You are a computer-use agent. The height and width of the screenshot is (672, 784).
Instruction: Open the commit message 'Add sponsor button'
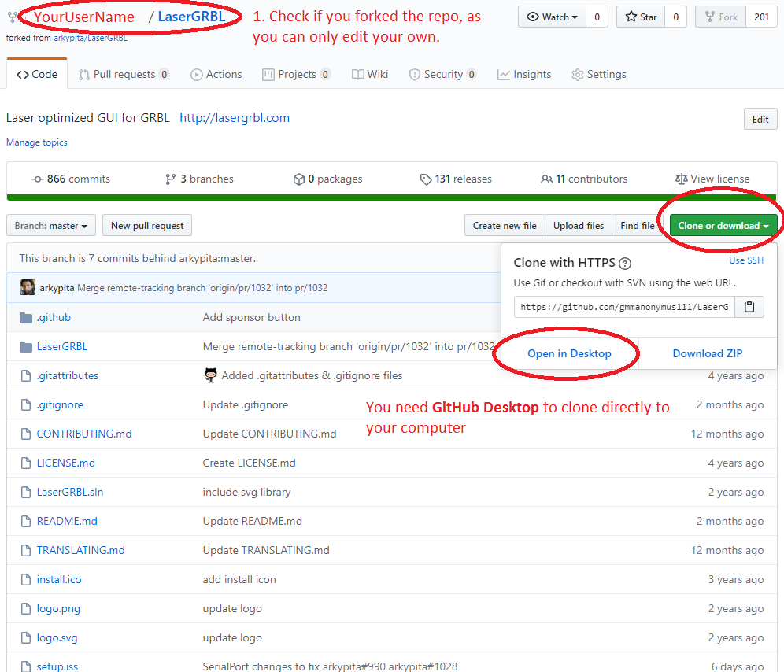[x=252, y=317]
